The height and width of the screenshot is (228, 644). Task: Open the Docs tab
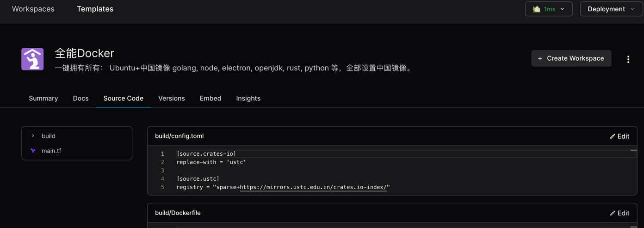coord(80,98)
